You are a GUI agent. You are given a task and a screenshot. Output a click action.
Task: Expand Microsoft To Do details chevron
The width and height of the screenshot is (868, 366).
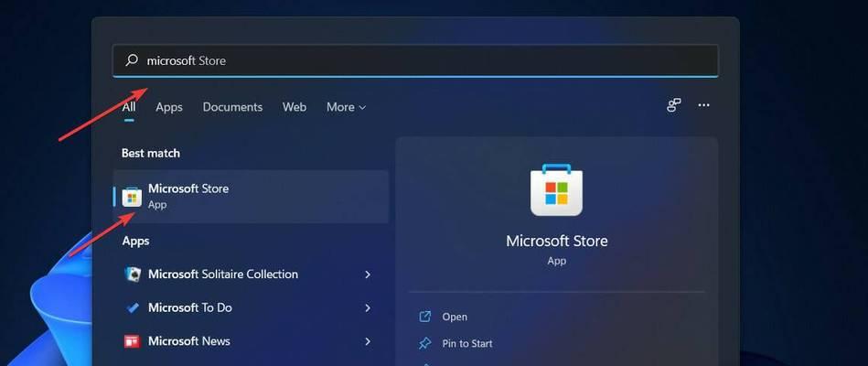coord(368,307)
